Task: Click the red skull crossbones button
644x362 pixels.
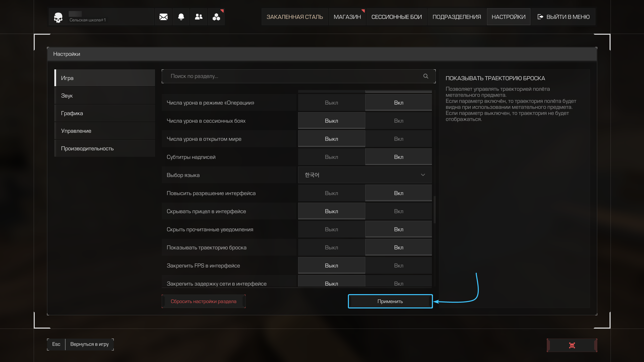Action: point(572,345)
